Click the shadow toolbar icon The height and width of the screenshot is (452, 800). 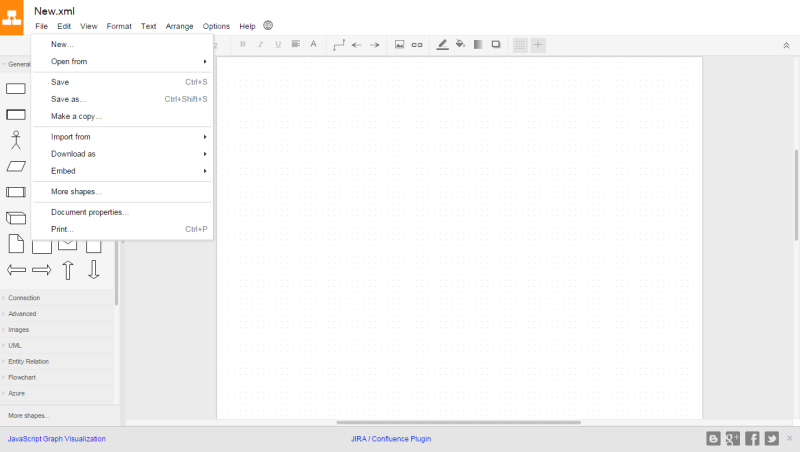click(x=496, y=44)
